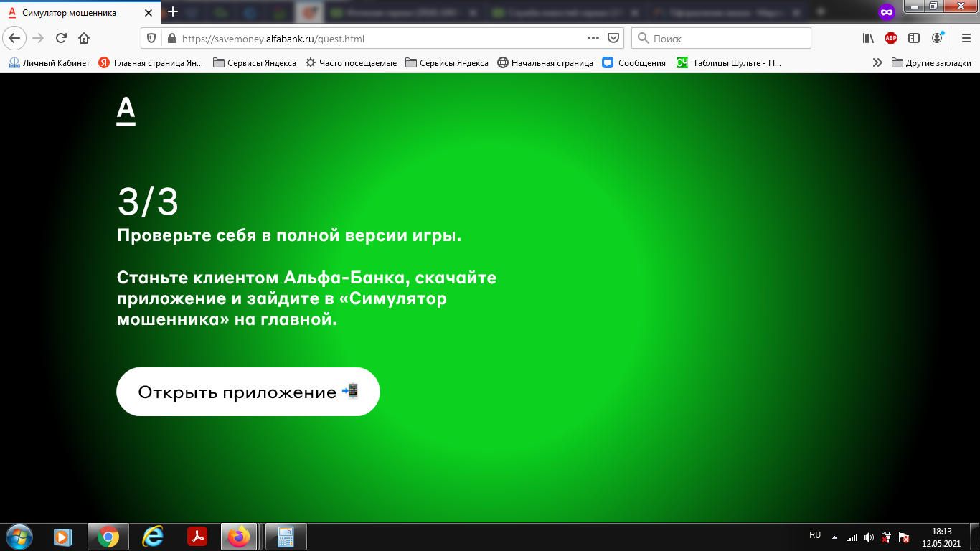Show hidden tray icons arrow

[834, 537]
